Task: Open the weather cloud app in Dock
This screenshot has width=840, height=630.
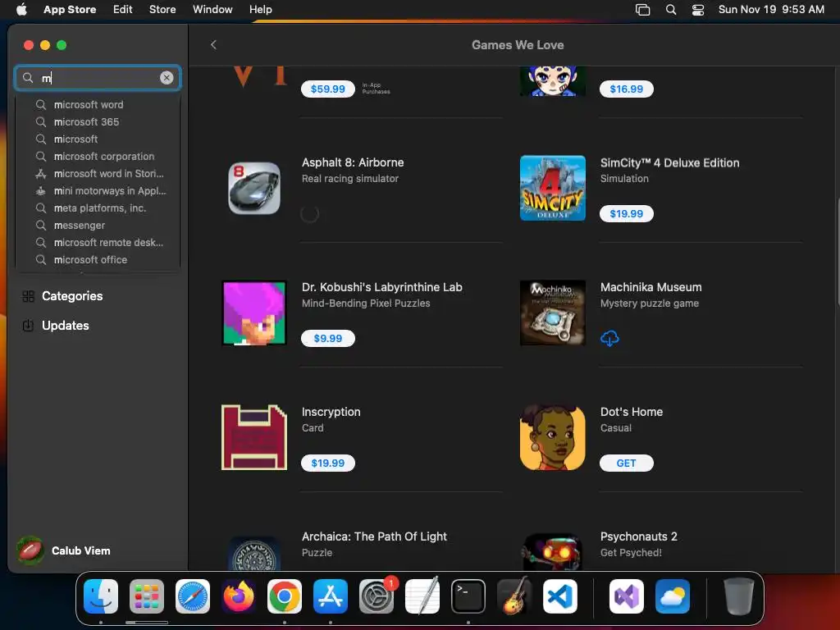Action: [673, 596]
